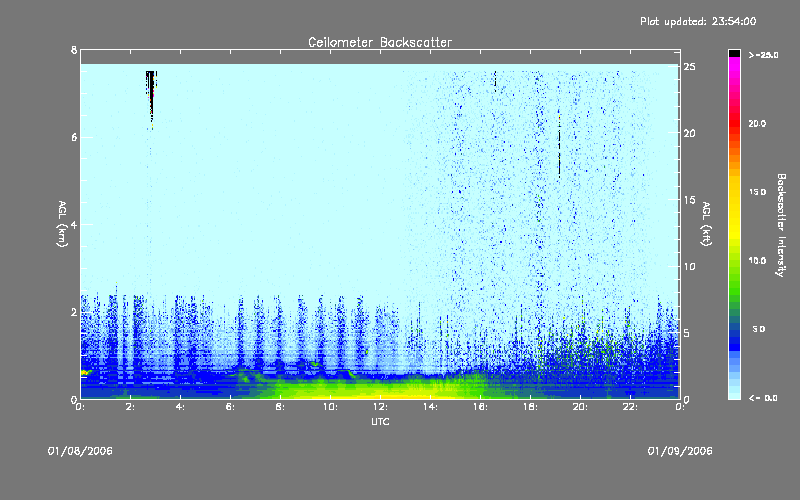Click the "20.0" colorbar label
800x500 pixels.
coord(757,123)
